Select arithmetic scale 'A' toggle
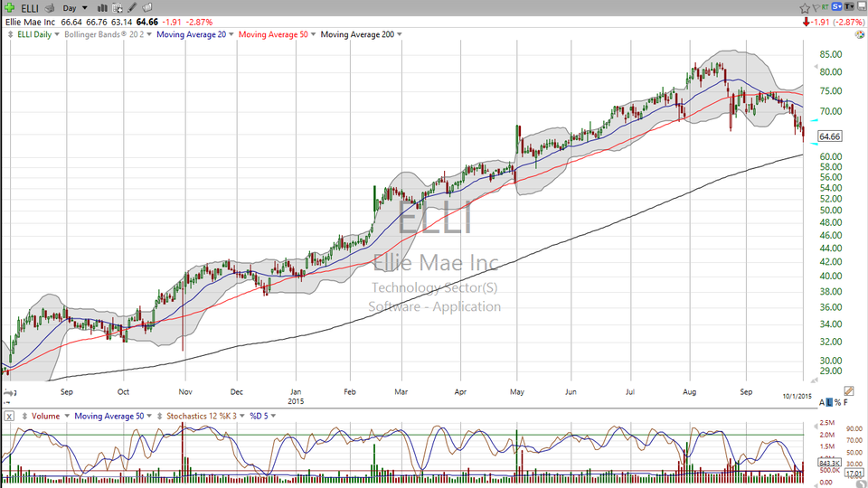This screenshot has width=868, height=488. (x=822, y=402)
